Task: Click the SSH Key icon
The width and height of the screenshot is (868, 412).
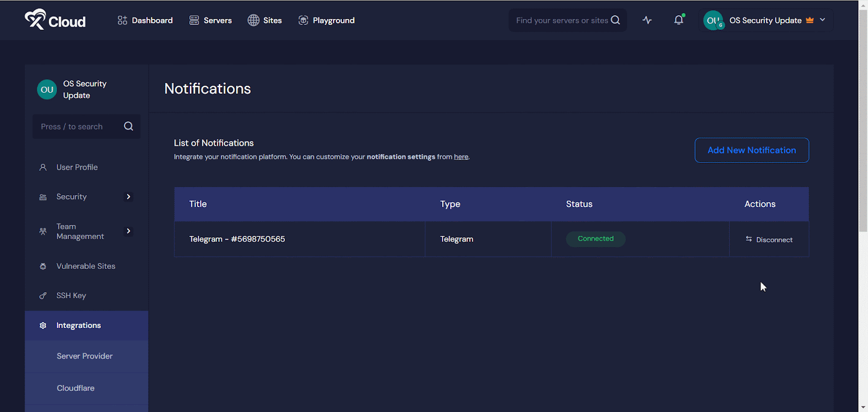Action: pos(43,295)
